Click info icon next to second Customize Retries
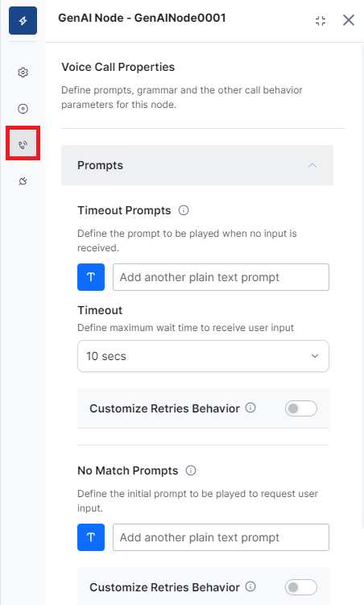 [x=250, y=586]
